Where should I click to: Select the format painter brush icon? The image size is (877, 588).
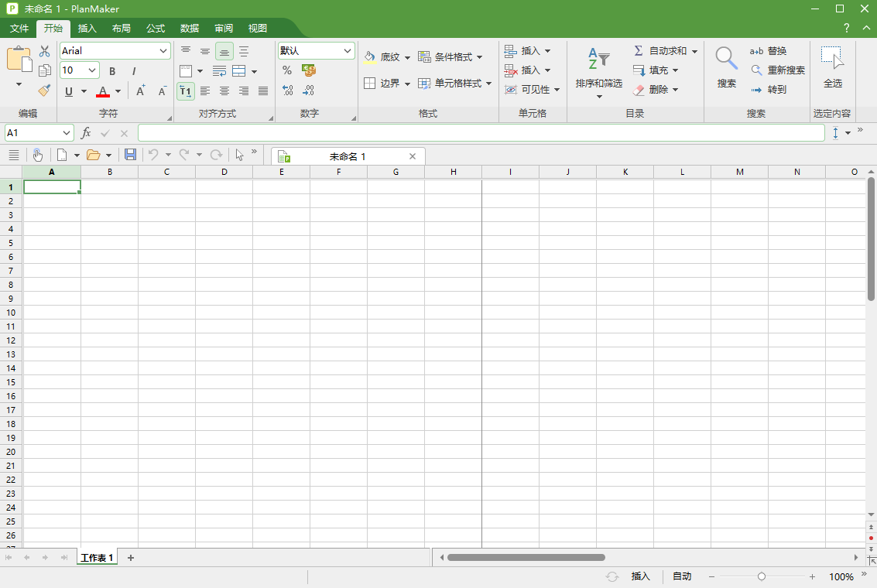tap(44, 91)
